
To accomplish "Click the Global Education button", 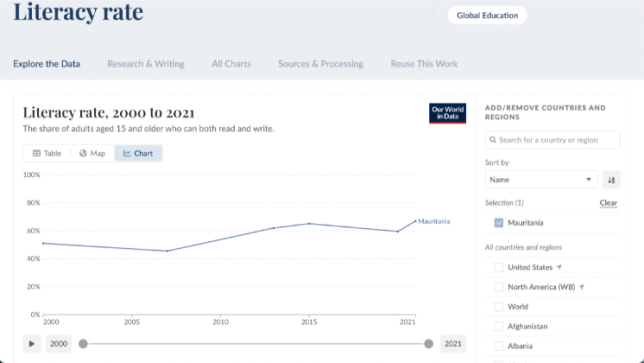I will 487,16.
